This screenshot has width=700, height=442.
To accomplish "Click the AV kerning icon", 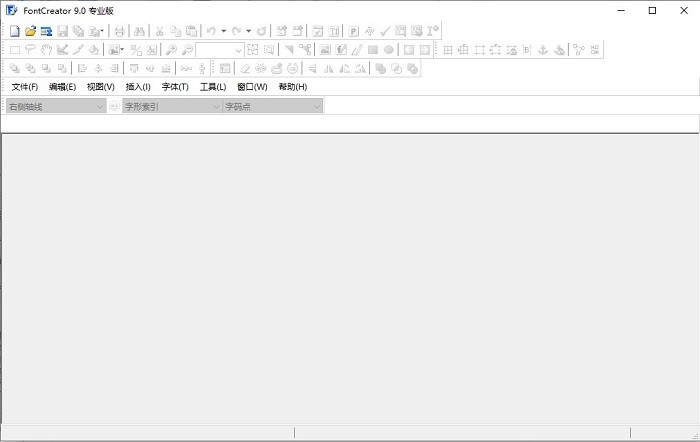I will [370, 31].
